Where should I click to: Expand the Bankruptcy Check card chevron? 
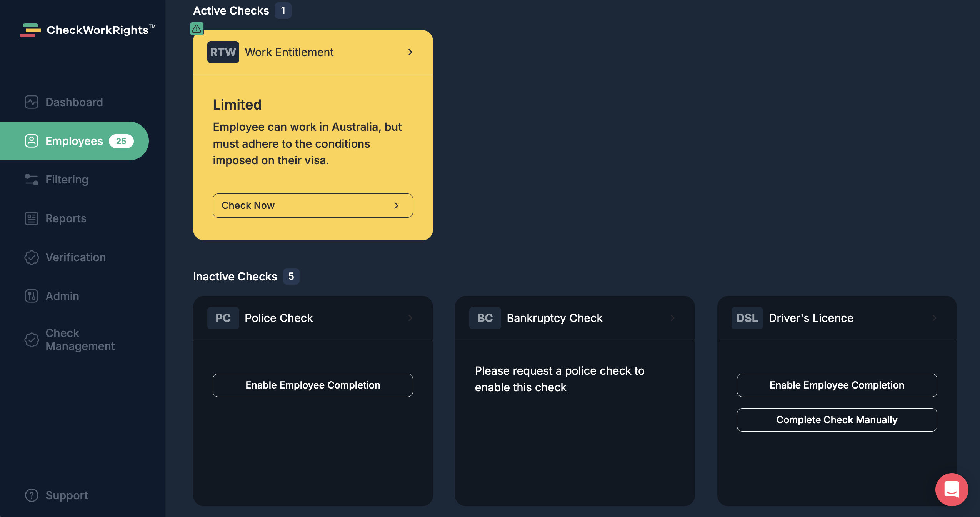click(x=672, y=318)
